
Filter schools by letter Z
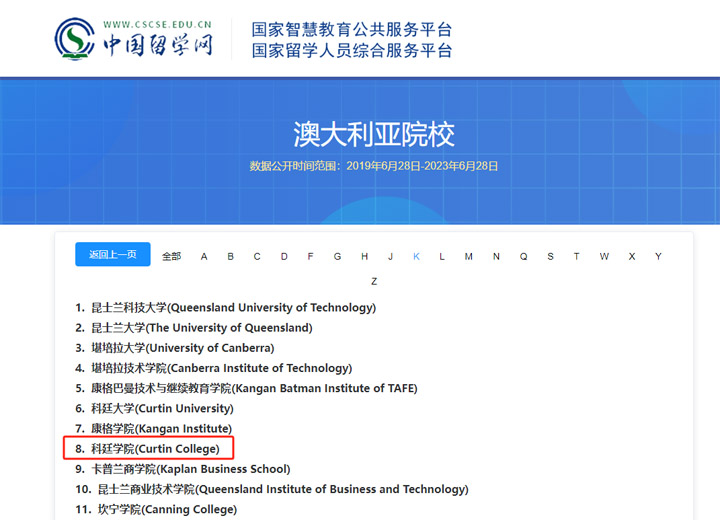(374, 281)
